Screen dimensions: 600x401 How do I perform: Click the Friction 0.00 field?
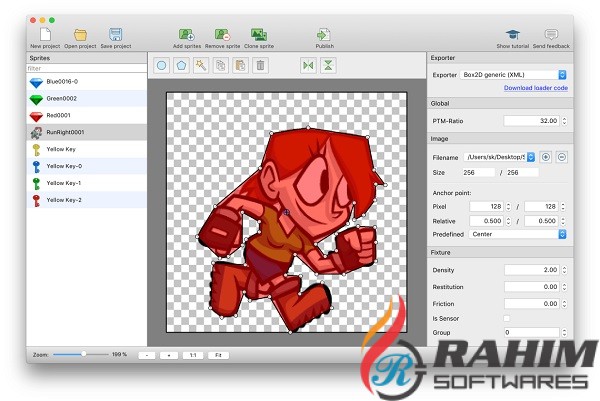(x=532, y=304)
